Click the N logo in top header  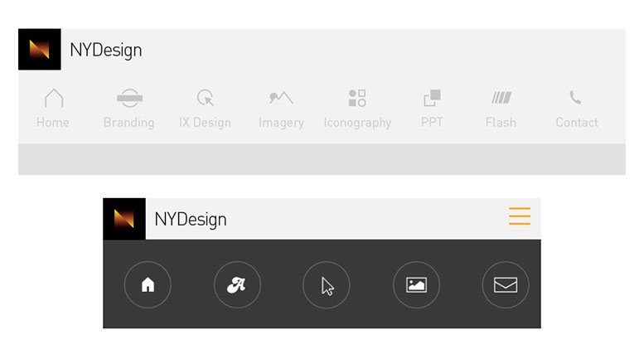coord(40,50)
